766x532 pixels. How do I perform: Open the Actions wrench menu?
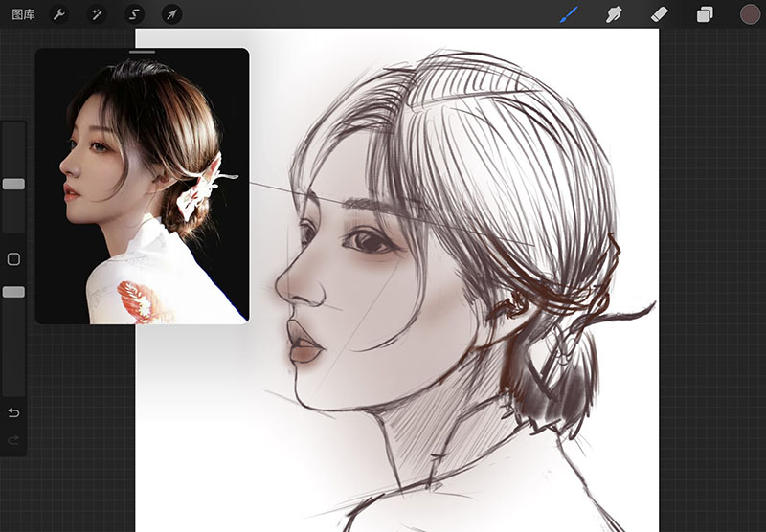click(x=58, y=14)
